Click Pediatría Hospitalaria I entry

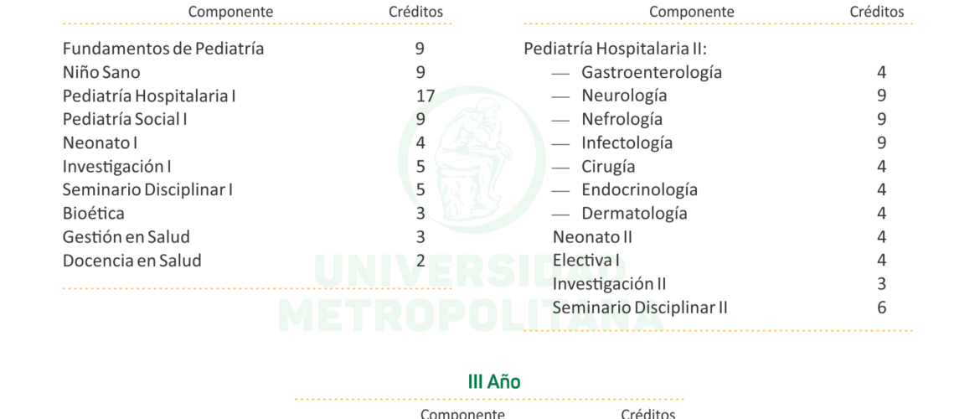click(149, 96)
